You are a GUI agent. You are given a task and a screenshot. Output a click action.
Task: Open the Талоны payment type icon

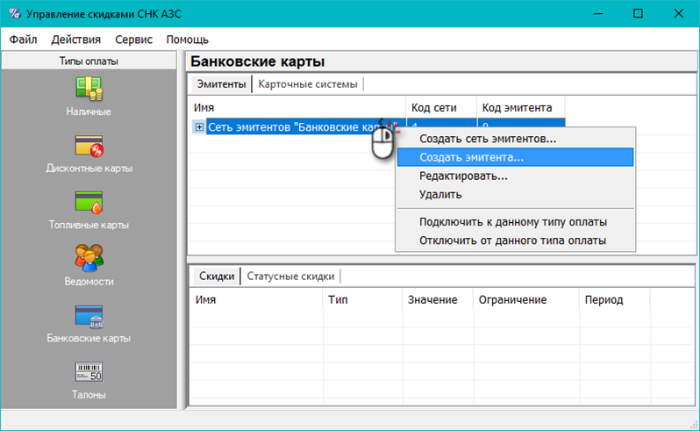click(89, 374)
